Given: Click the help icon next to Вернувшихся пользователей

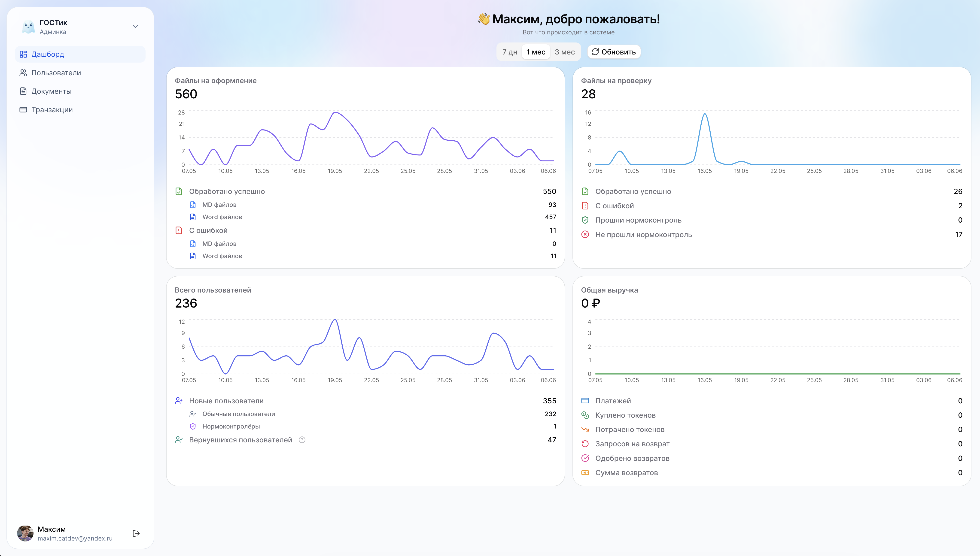Looking at the screenshot, I should point(302,440).
